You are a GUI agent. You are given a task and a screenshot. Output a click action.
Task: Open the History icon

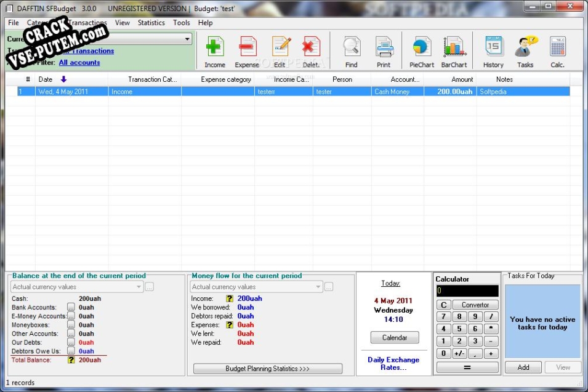493,51
